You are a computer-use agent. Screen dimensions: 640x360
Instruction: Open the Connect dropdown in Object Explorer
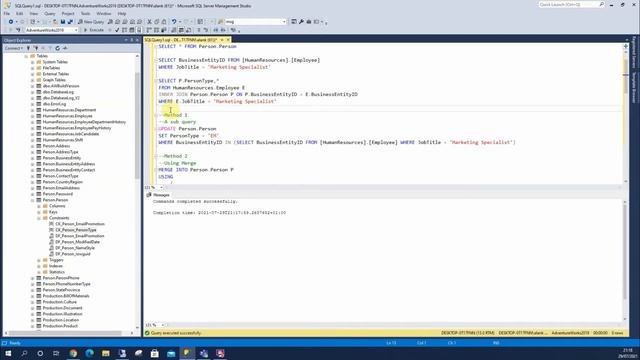[x=13, y=48]
